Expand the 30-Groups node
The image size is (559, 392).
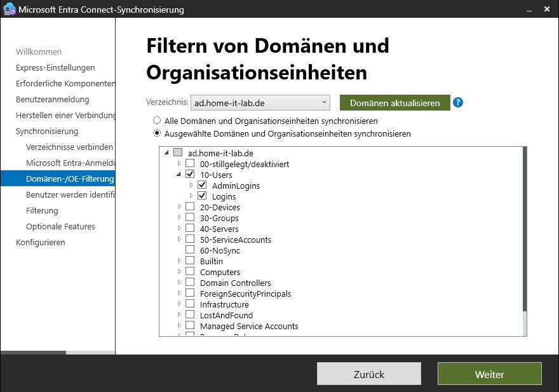[179, 217]
